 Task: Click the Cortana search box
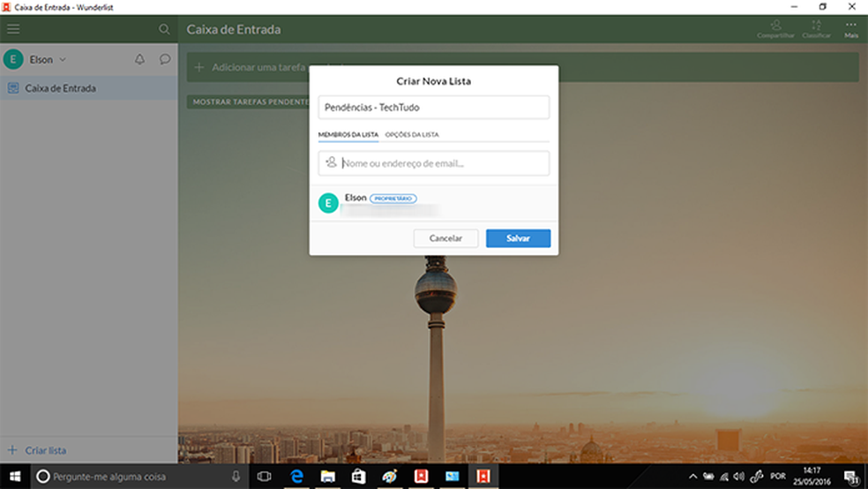pyautogui.click(x=138, y=477)
